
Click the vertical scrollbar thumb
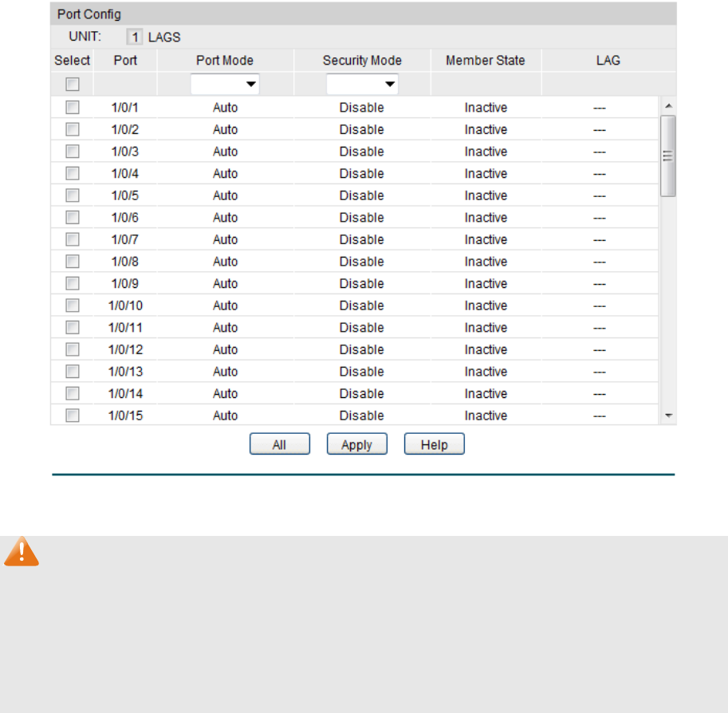pos(668,156)
